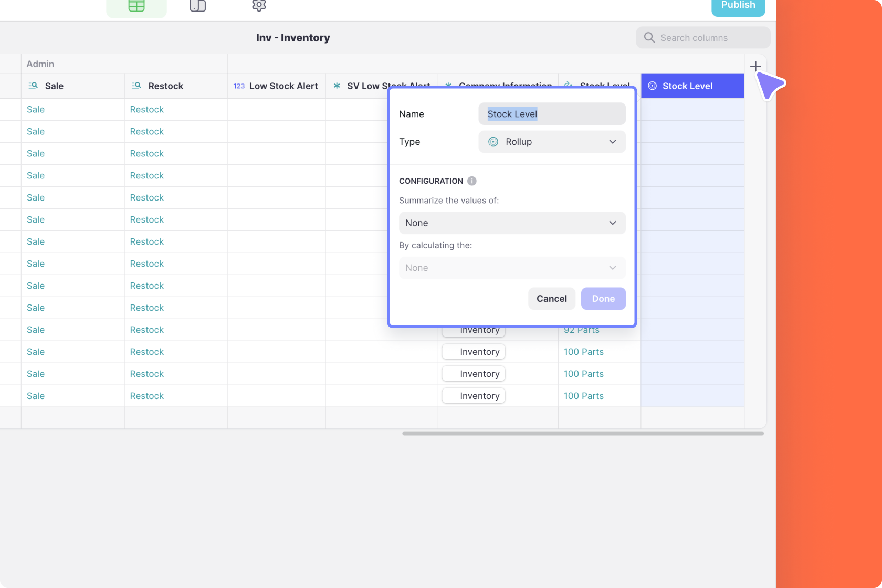The height and width of the screenshot is (588, 882).
Task: Click the Rollup icon beside the Type field
Action: pyautogui.click(x=493, y=142)
